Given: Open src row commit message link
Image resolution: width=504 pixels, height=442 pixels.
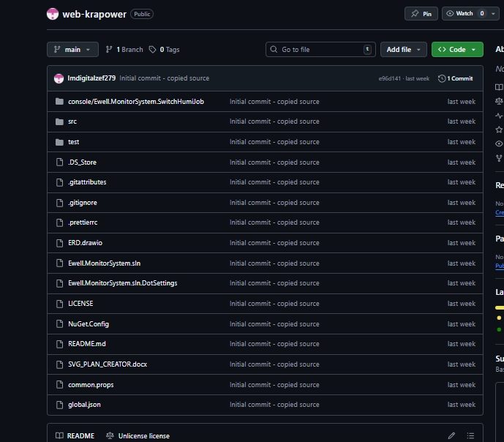Looking at the screenshot, I should pyautogui.click(x=274, y=121).
